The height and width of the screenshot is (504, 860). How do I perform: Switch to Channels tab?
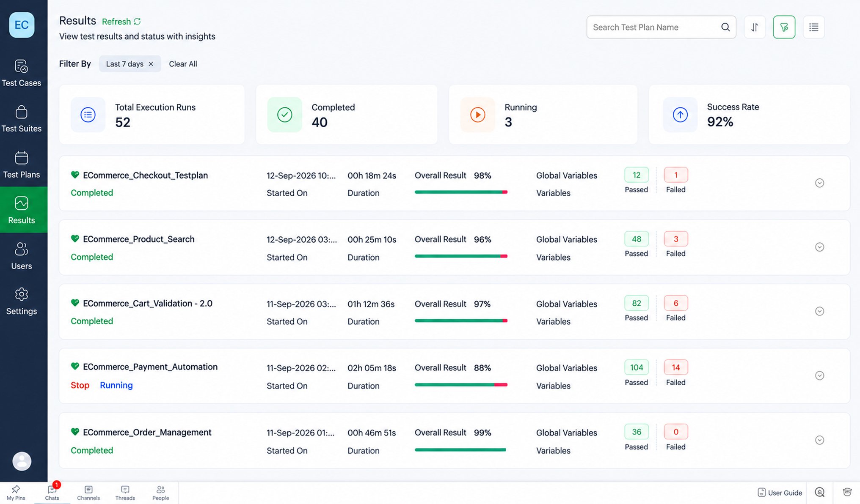pyautogui.click(x=88, y=493)
